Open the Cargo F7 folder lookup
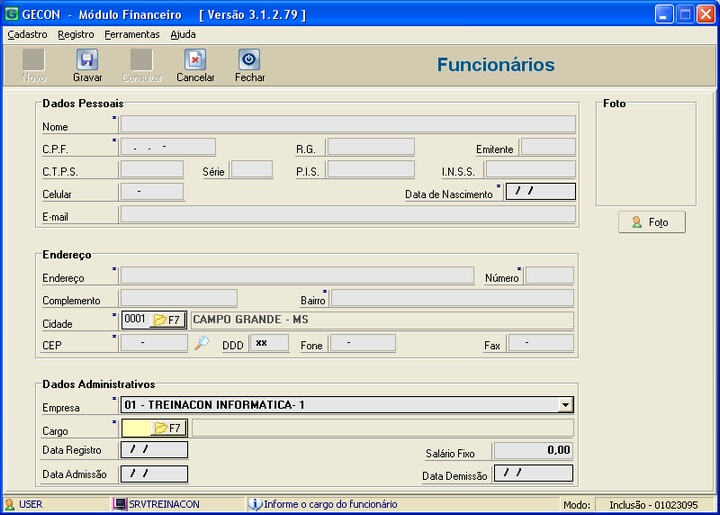 click(x=167, y=428)
